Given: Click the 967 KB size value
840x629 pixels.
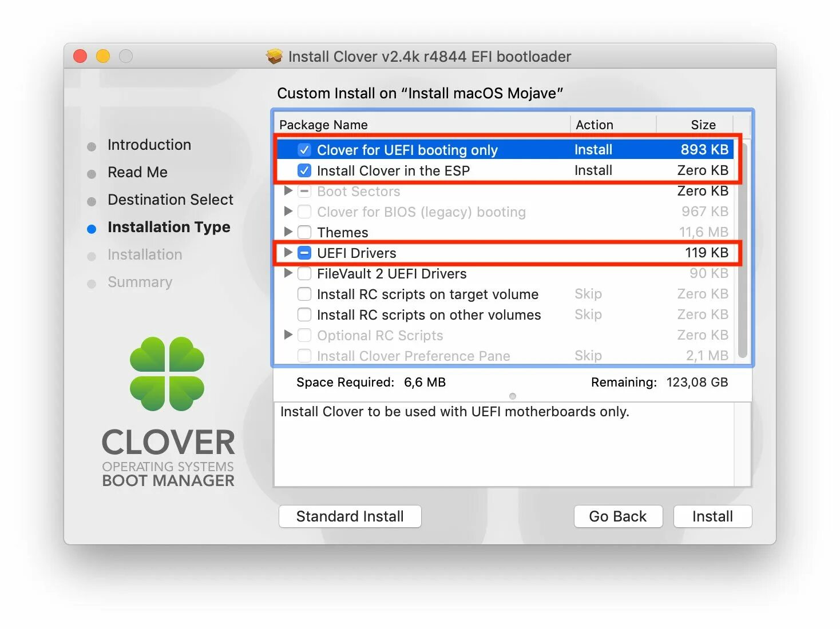Looking at the screenshot, I should (x=705, y=212).
